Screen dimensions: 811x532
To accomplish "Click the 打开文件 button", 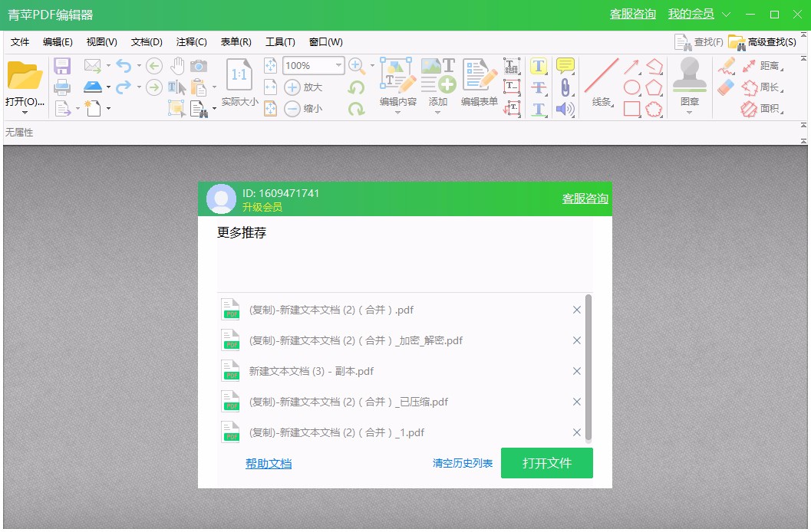I will (x=546, y=463).
